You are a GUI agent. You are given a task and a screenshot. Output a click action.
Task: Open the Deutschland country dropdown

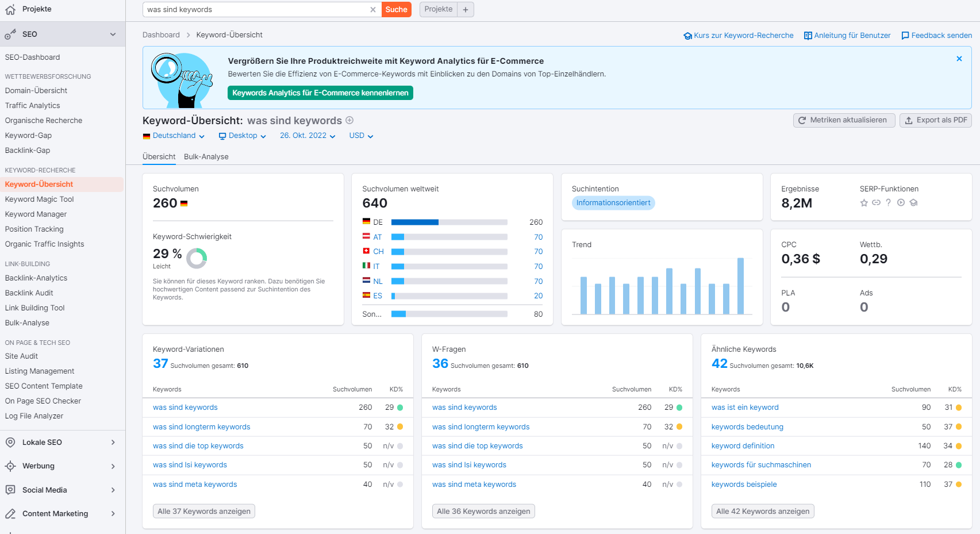coord(174,136)
